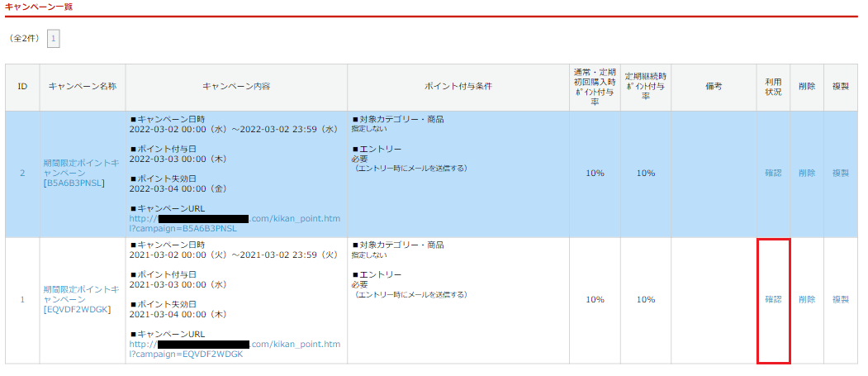Viewport: 868px width, 376px height.
Task: Open campaign URL for B5A6B3PNSL
Action: point(235,223)
